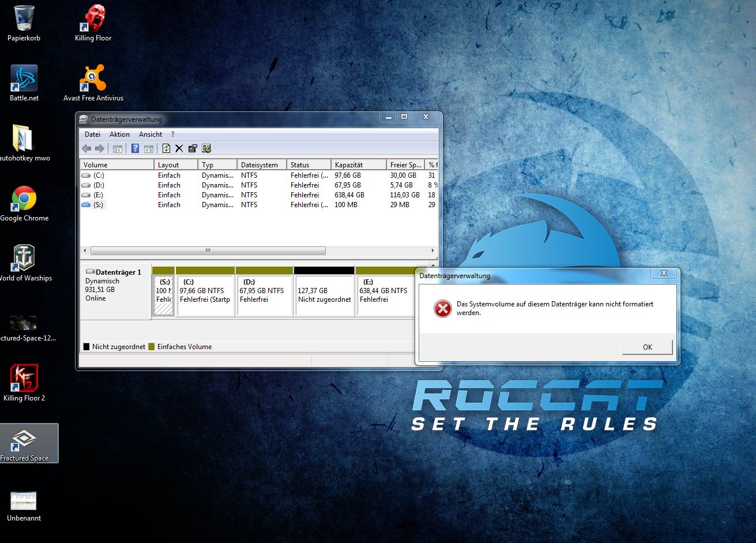Select the (E:) row in volume list
Image resolution: width=756 pixels, height=543 pixels.
tap(259, 195)
